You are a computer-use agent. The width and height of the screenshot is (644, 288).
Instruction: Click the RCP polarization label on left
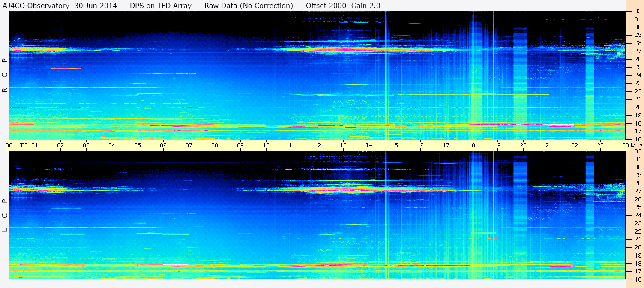tap(5, 75)
